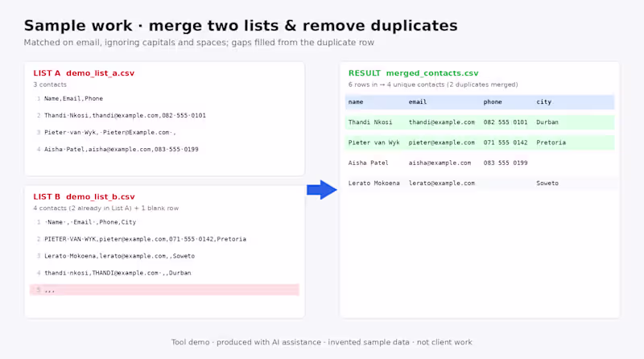Click the 'city' column header
This screenshot has width=644, height=359.
[x=544, y=102]
